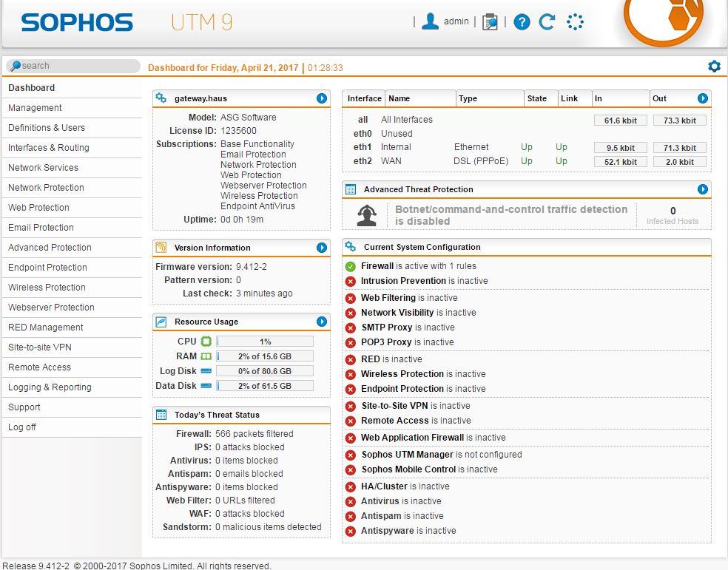Open Definitions & Users menu

pos(72,128)
